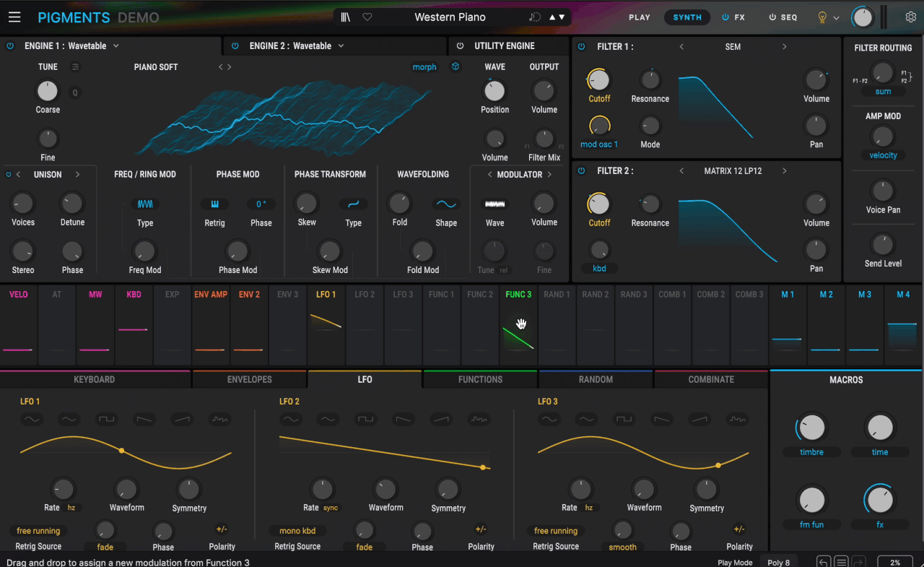
Task: Toggle Filter 2 power button
Action: click(582, 171)
